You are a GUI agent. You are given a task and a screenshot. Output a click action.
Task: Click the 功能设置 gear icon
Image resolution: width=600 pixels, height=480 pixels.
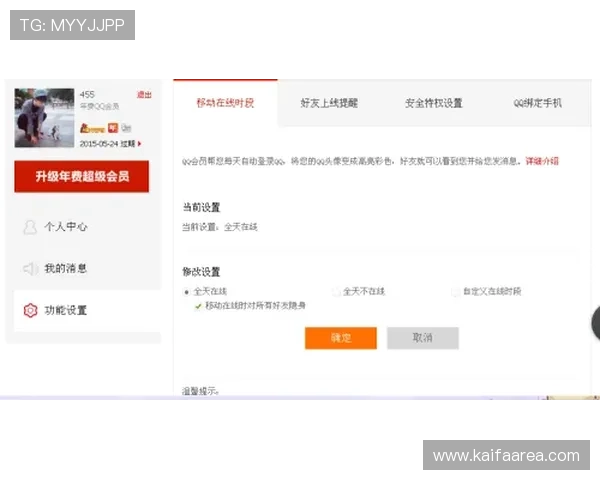click(30, 310)
